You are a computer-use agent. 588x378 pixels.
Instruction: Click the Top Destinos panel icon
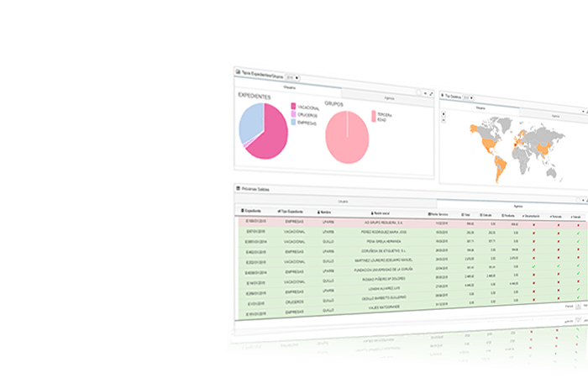444,97
